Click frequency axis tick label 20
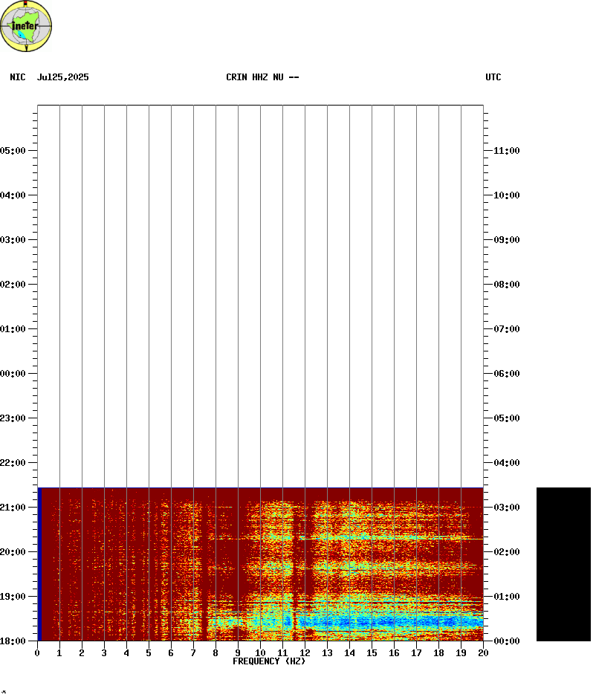 484,653
